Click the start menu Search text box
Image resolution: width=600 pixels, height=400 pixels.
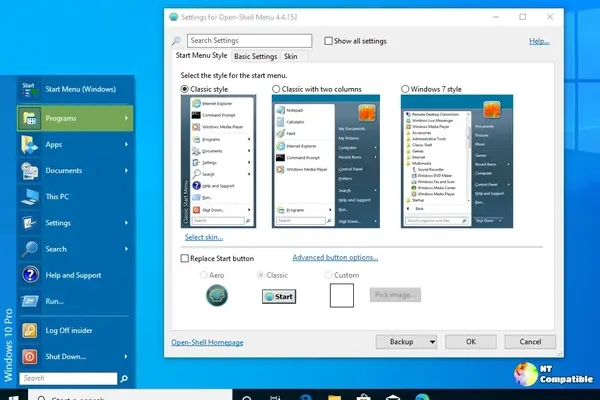click(x=68, y=379)
